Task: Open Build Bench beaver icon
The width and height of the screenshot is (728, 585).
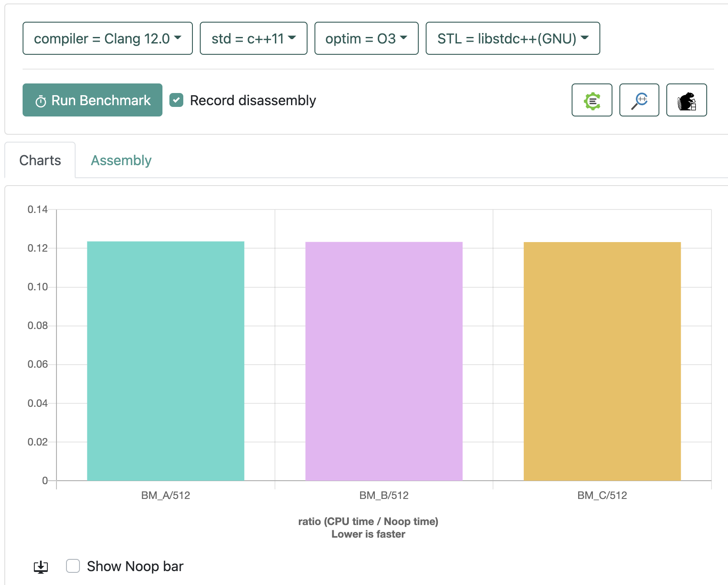Action: 687,100
